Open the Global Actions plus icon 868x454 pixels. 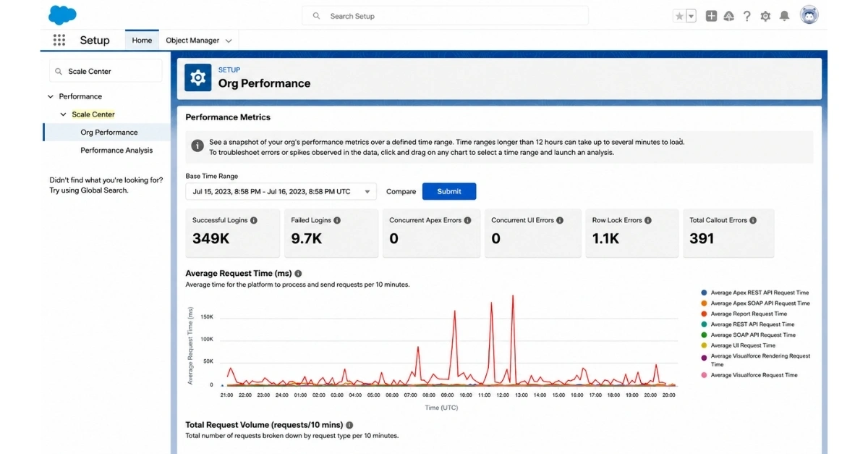point(712,16)
